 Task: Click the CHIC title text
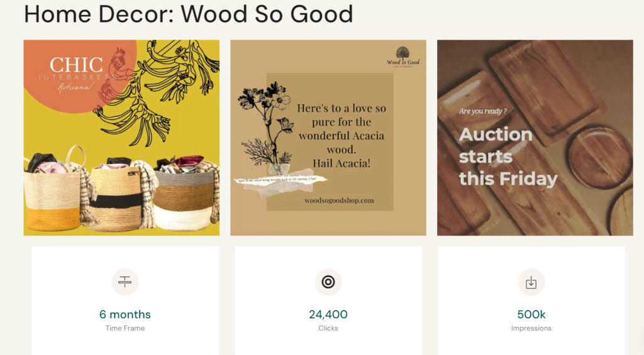click(76, 65)
